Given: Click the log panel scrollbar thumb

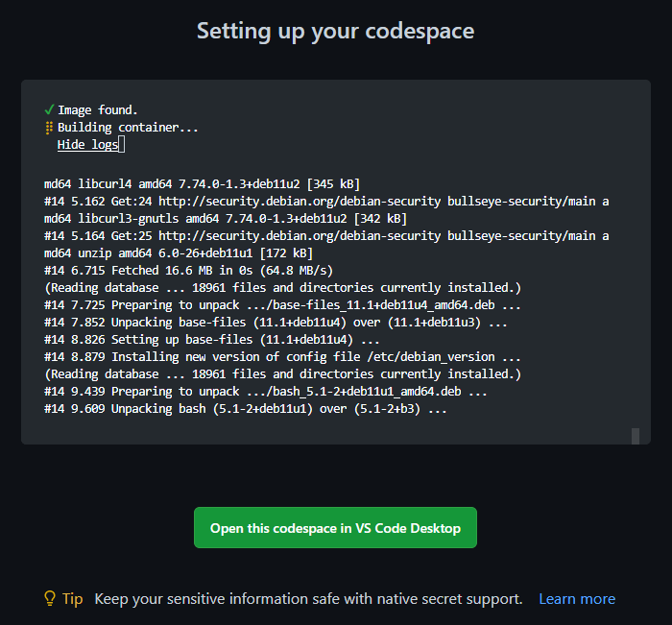Looking at the screenshot, I should click(635, 436).
